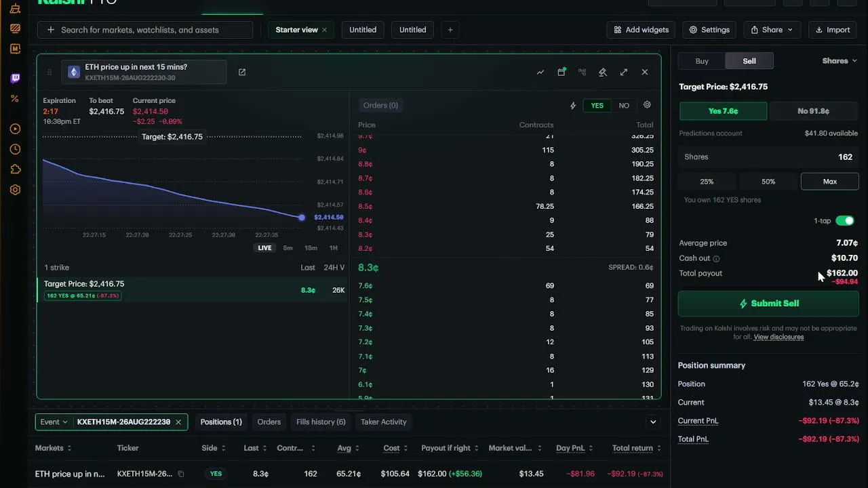Open the first Untitled tab
This screenshot has width=868, height=488.
click(363, 30)
